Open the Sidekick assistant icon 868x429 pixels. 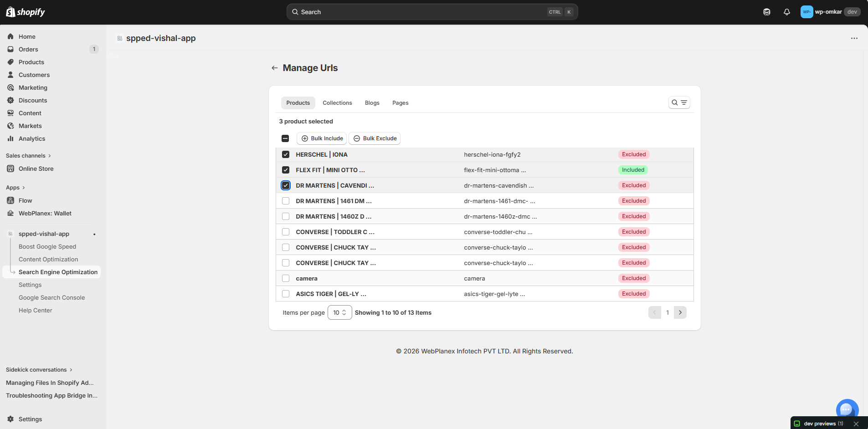766,12
